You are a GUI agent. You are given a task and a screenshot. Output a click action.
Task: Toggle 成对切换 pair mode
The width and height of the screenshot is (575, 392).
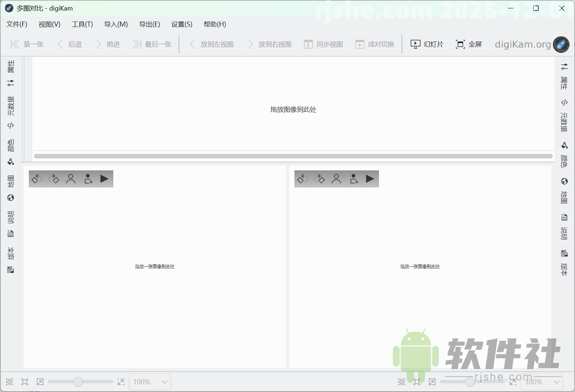pyautogui.click(x=375, y=44)
